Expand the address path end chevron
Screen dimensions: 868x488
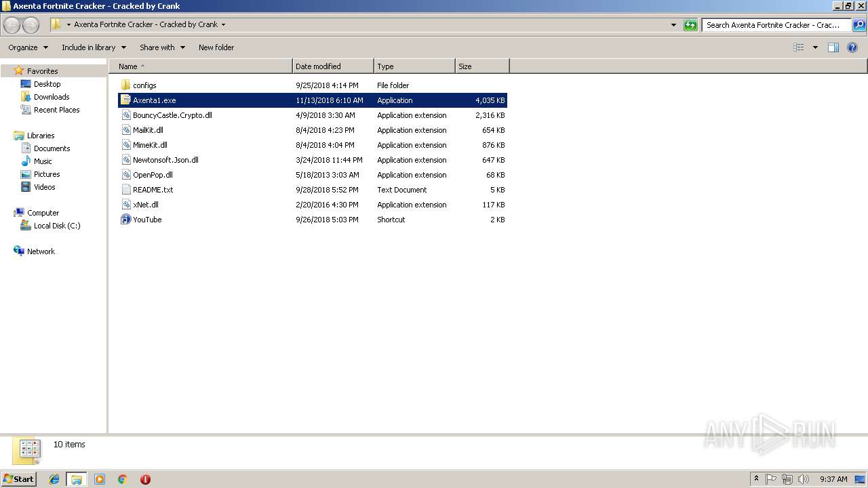coord(223,25)
